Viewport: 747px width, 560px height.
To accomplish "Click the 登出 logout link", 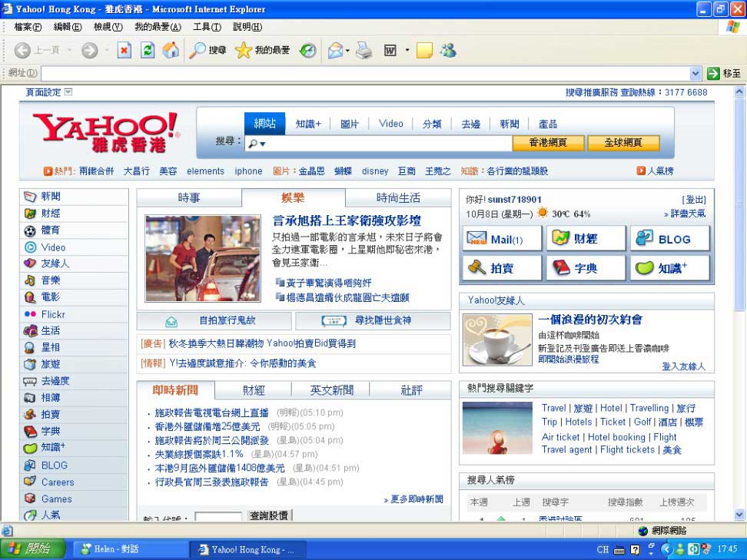I will point(694,200).
